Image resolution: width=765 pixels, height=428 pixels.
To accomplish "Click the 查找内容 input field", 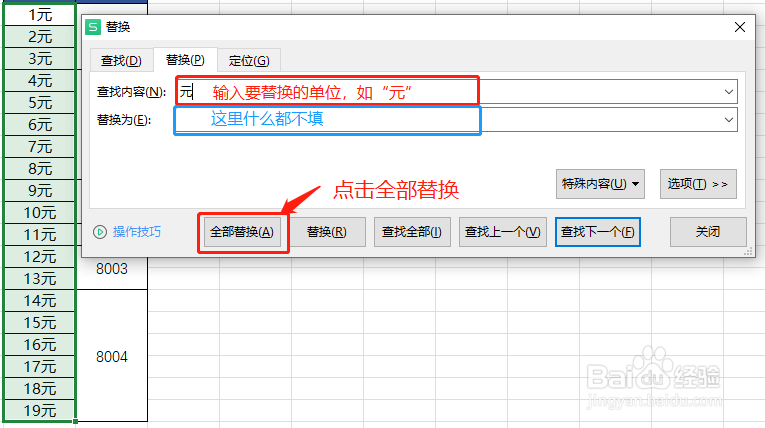I will (x=456, y=92).
